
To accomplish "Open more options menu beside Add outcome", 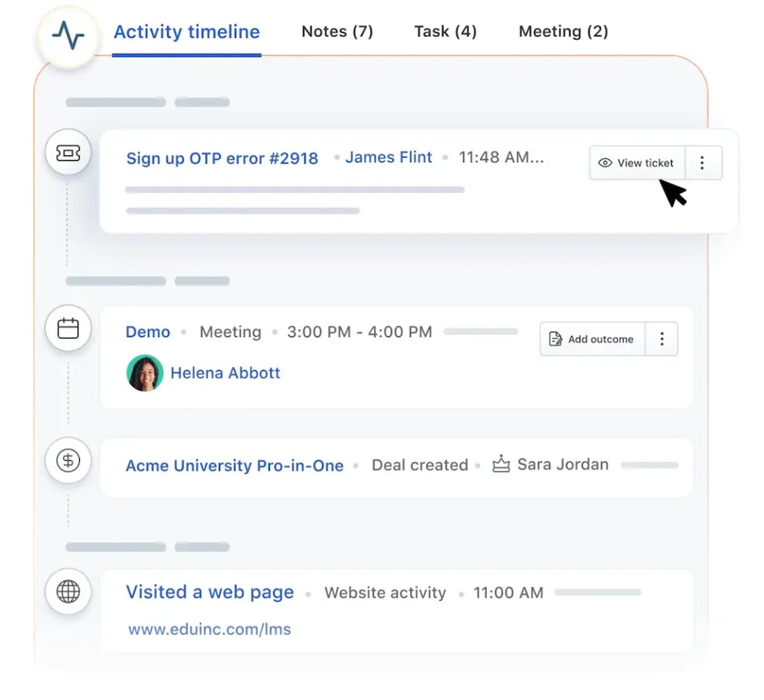I will click(662, 339).
